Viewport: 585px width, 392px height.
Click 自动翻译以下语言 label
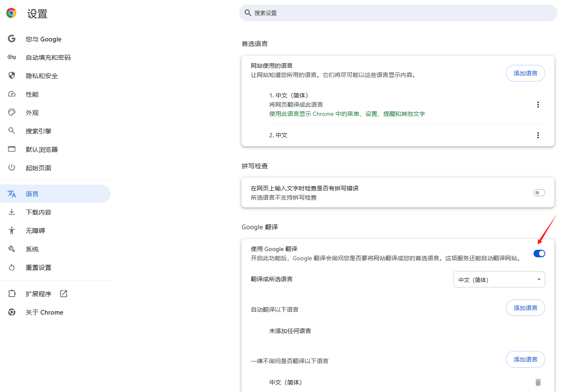pyautogui.click(x=275, y=310)
